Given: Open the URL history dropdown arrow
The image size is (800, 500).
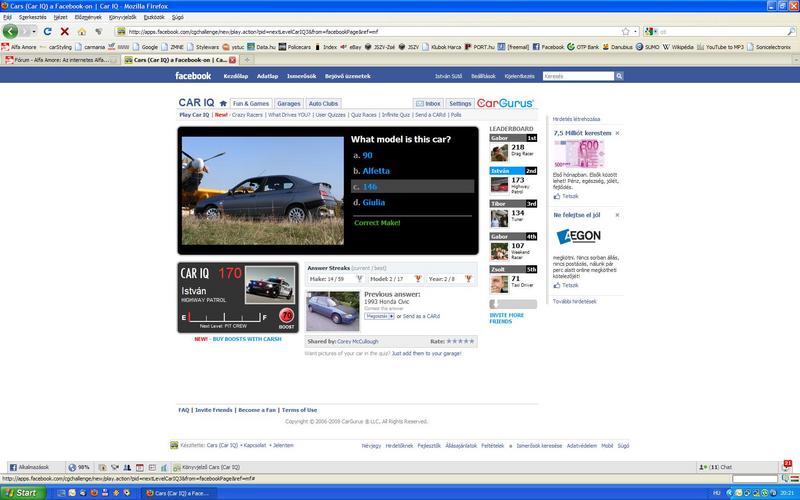Looking at the screenshot, I should (x=635, y=32).
